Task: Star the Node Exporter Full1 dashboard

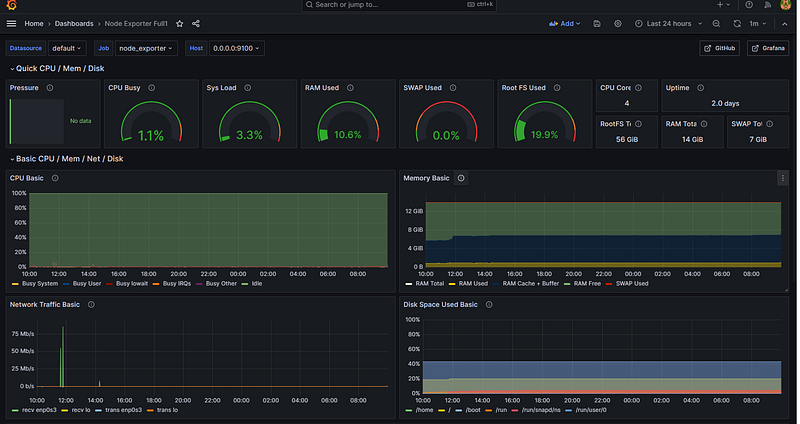Action: tap(180, 23)
